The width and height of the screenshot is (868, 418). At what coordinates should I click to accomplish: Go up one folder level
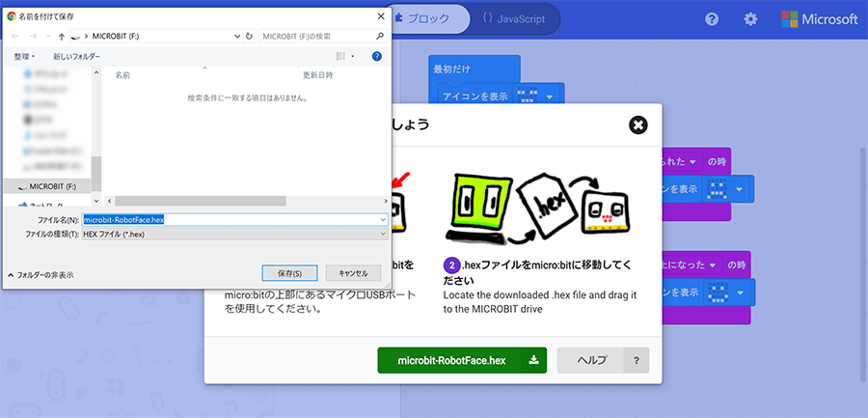pos(62,37)
